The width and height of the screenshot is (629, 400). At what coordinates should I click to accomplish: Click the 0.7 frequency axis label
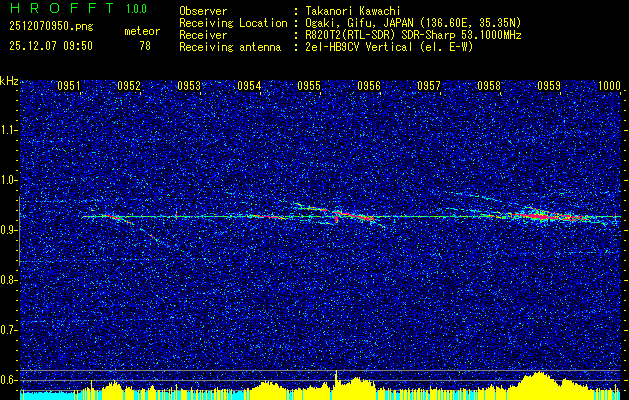(8, 330)
